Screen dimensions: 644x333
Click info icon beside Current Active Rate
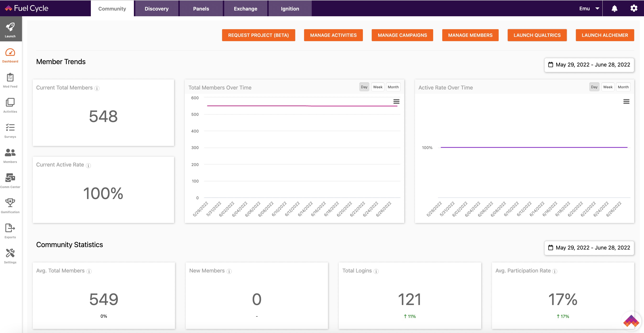pos(88,165)
